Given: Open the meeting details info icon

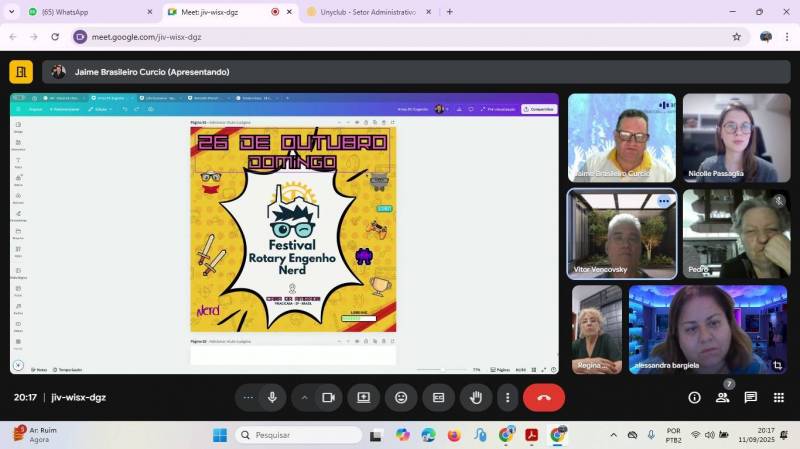Looking at the screenshot, I should [x=694, y=397].
